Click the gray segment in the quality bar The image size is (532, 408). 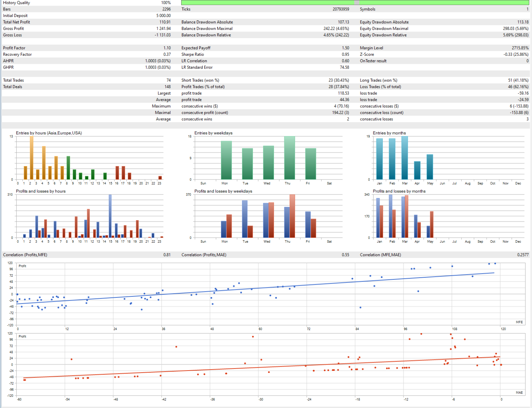click(x=356, y=2)
